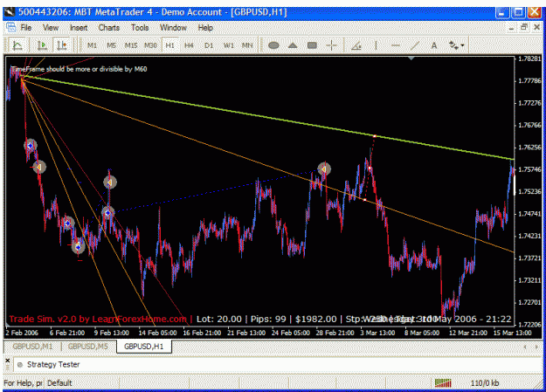Click the lowest blue trade marker near 1.74
546x392 pixels.
(79, 246)
